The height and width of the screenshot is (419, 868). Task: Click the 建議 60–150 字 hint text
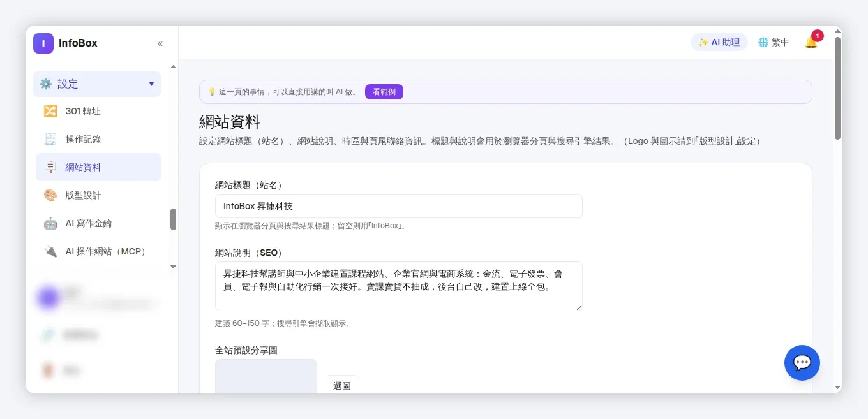pos(283,323)
